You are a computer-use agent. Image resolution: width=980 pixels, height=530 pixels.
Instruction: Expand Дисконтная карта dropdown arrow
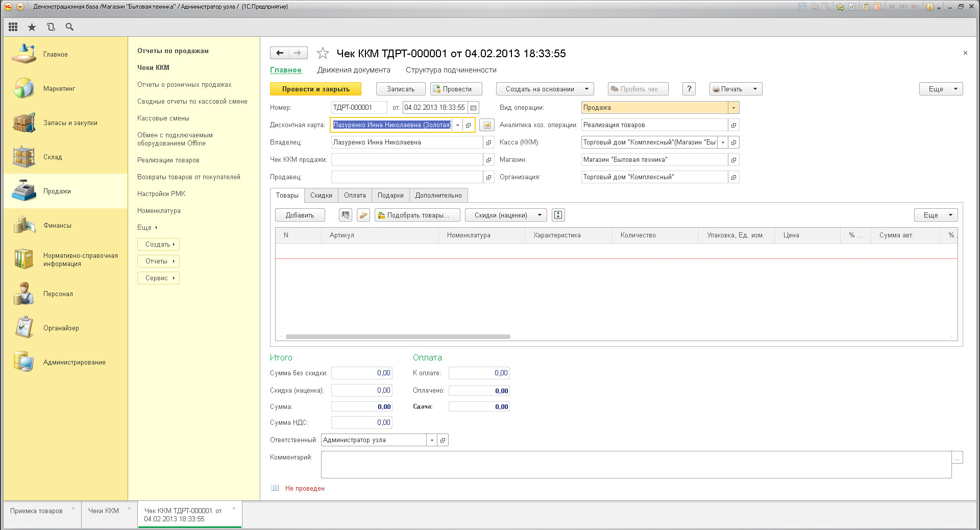[457, 125]
